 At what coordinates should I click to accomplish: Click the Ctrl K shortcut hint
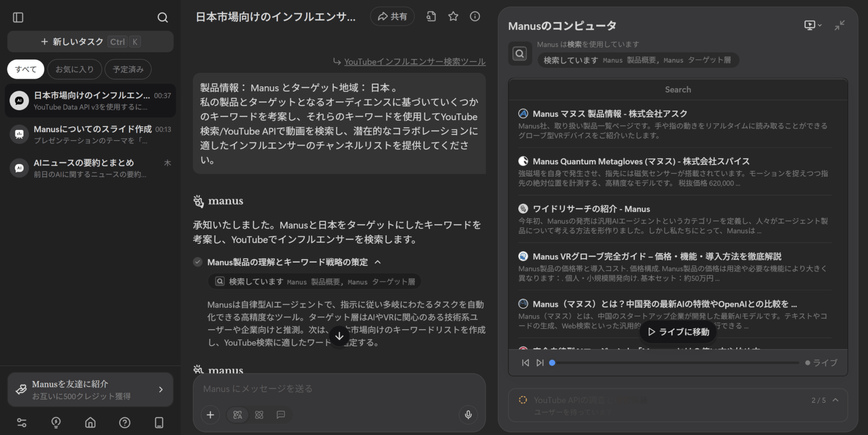tap(125, 42)
